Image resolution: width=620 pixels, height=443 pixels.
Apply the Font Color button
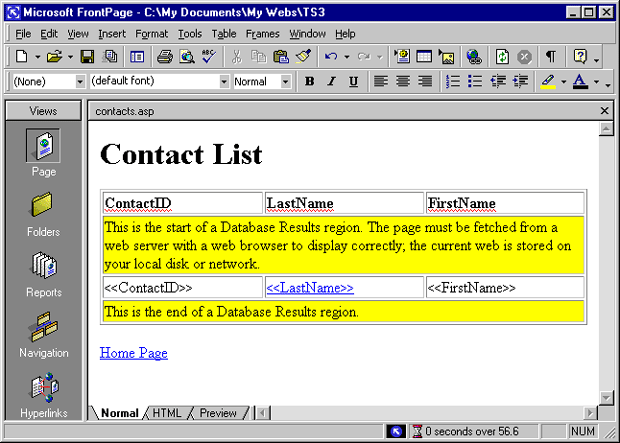click(580, 81)
